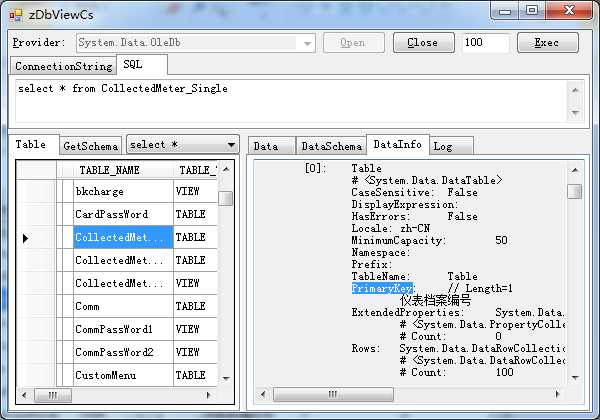Click the 'MinimumCapacity: 50' line
Viewport: 600px width, 420px height.
click(429, 240)
